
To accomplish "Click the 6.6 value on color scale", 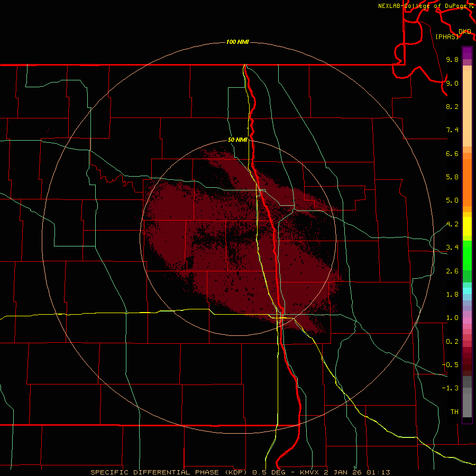I will pos(452,153).
